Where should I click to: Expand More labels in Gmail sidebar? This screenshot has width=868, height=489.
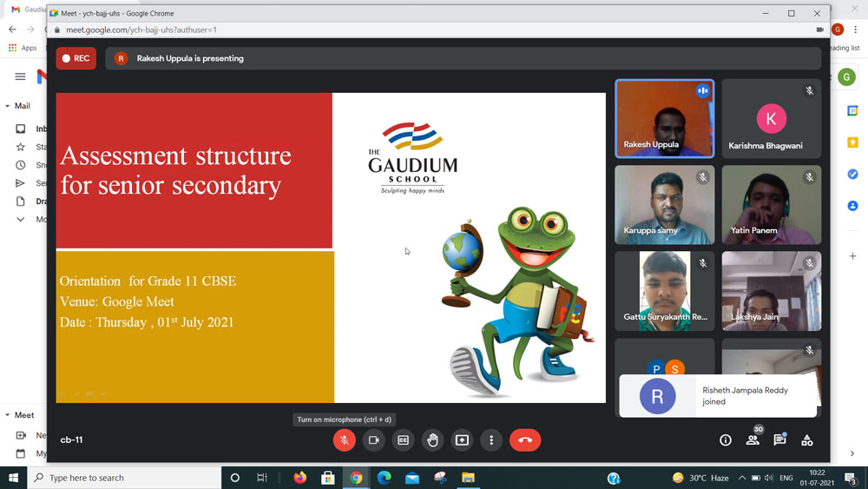pyautogui.click(x=30, y=219)
